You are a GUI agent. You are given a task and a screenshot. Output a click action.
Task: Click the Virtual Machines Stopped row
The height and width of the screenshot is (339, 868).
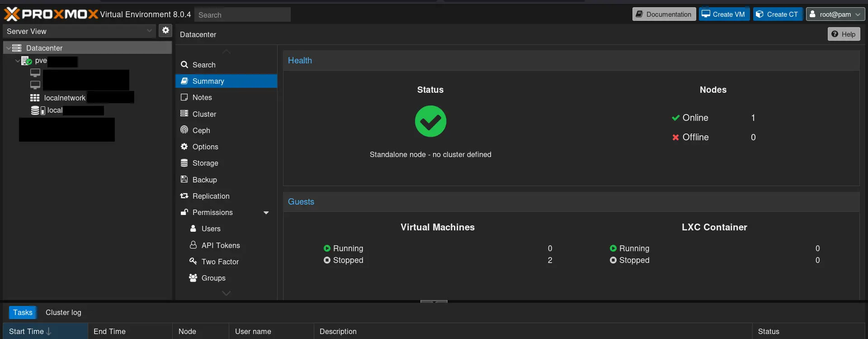click(x=438, y=260)
